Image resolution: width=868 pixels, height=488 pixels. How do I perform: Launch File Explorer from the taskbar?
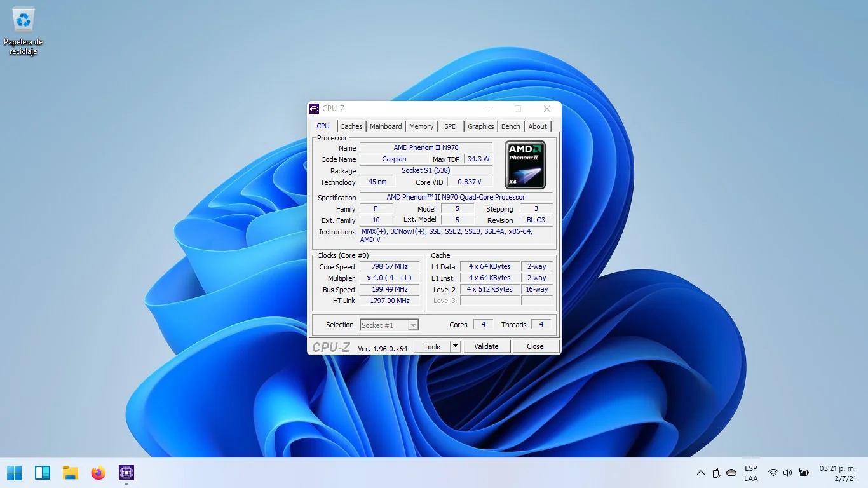click(x=71, y=473)
